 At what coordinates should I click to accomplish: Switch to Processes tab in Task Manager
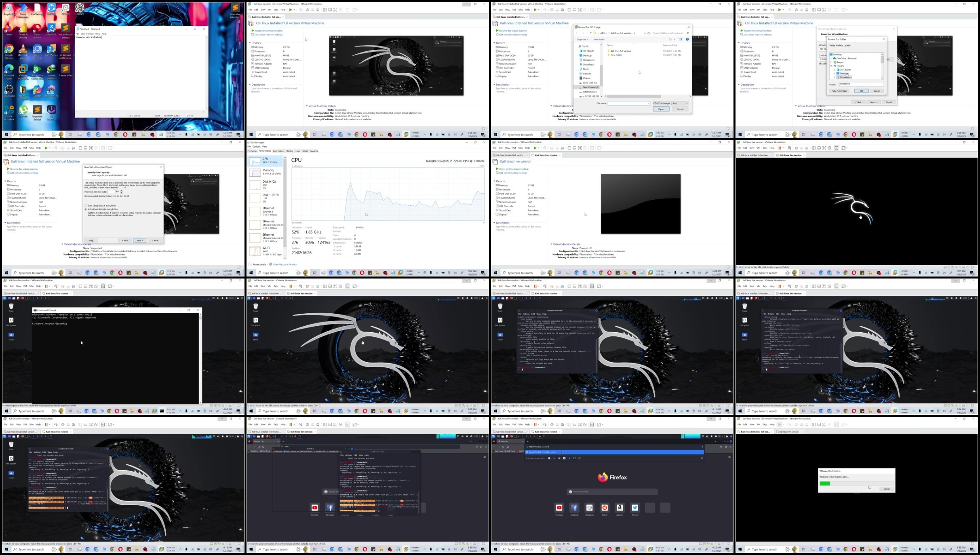tap(252, 151)
